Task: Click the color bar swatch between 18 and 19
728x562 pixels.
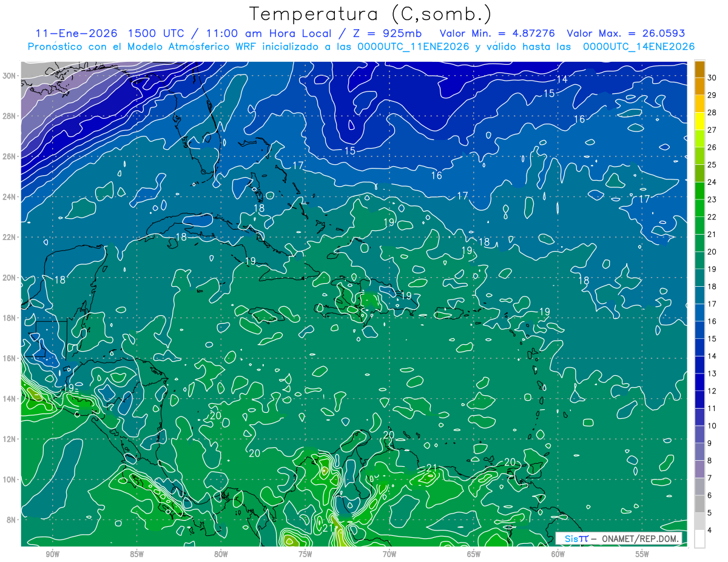Action: pos(700,278)
